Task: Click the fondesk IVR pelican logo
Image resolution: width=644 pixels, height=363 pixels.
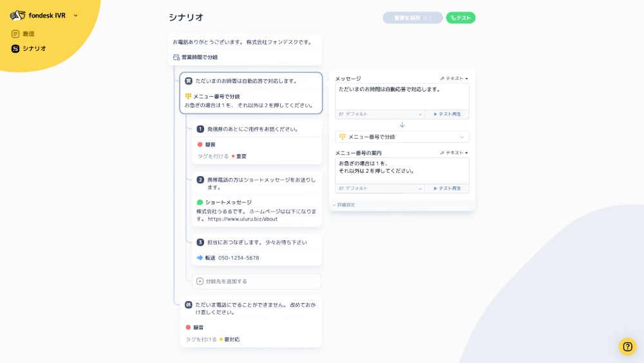Action: tap(17, 15)
